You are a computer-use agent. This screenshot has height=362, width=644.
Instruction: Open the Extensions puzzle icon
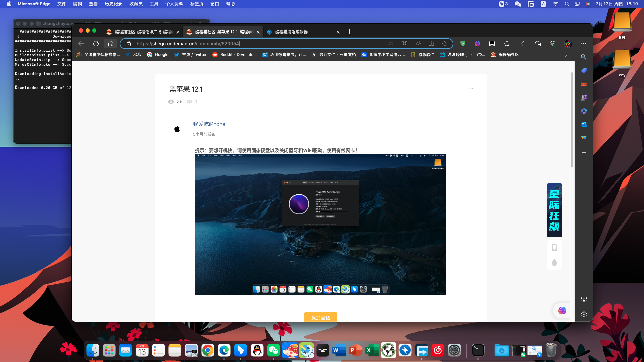(x=507, y=44)
